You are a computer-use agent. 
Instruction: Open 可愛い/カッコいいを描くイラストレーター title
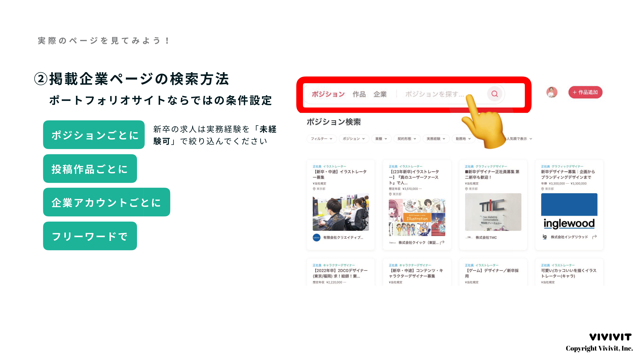(x=569, y=273)
